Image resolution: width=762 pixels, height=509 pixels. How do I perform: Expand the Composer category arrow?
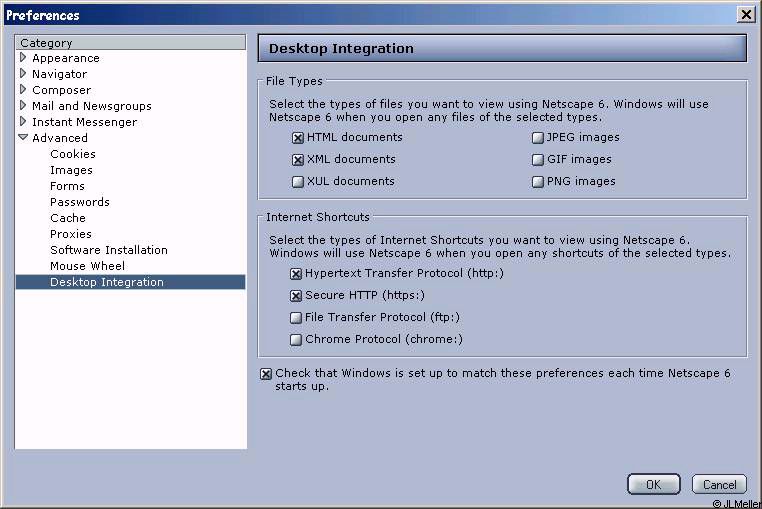click(23, 89)
